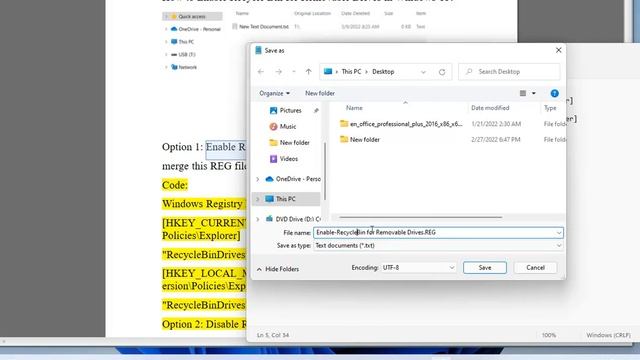640x360 pixels.
Task: Select en_office_professional_plus_2016 folder
Action: pos(401,124)
